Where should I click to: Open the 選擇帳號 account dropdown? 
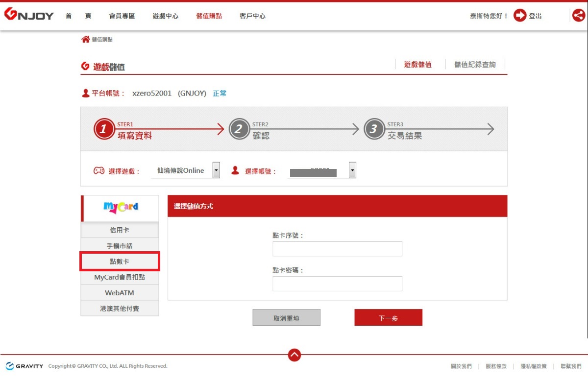[352, 170]
